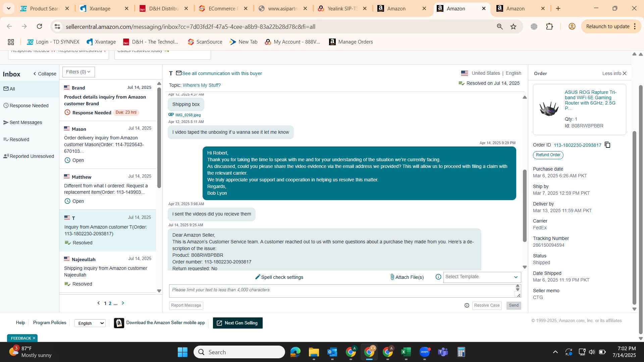Switch to the D&H Distributing browser tab
The image size is (644, 362).
point(164,9)
